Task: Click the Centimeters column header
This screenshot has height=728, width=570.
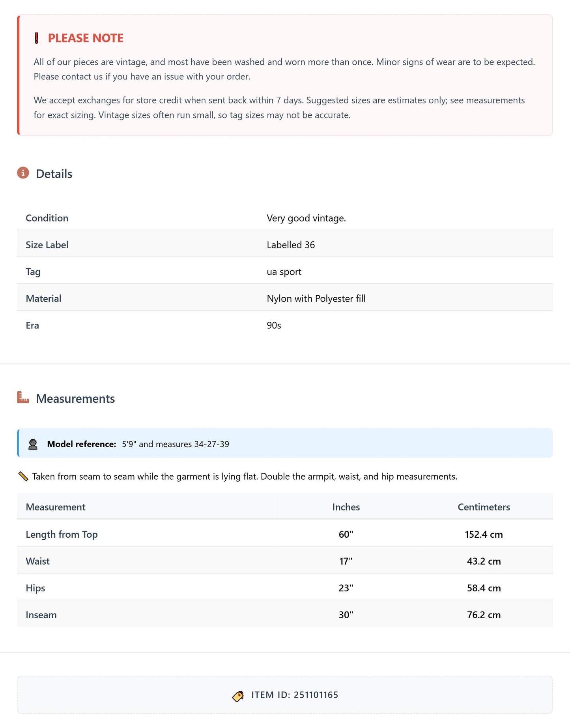Action: click(484, 507)
